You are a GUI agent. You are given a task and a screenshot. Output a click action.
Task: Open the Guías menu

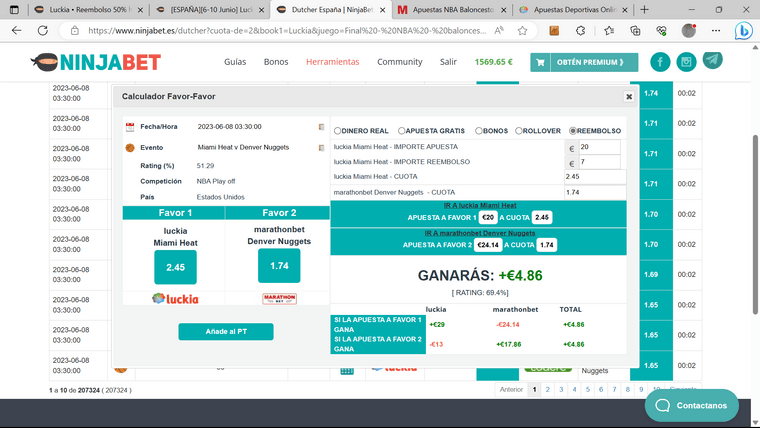pyautogui.click(x=235, y=62)
